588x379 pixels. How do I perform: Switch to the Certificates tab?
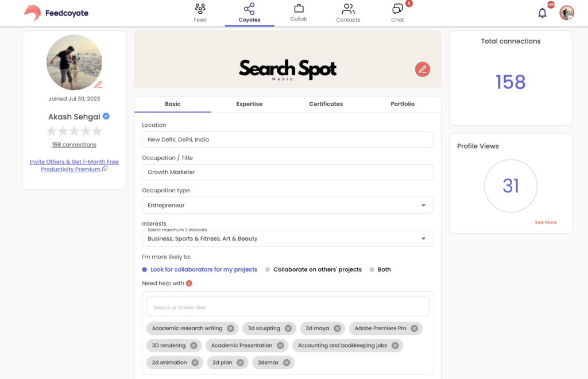tap(326, 104)
